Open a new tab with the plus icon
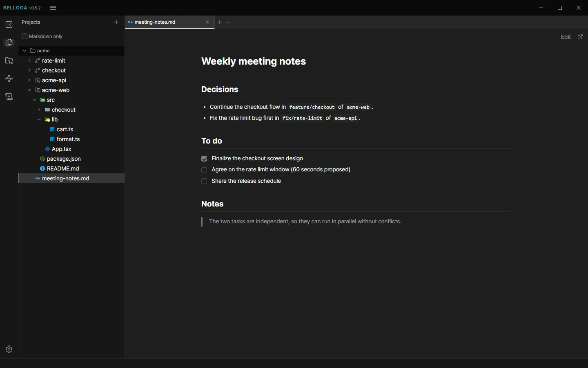Screen dimensions: 588x368 click(x=219, y=22)
